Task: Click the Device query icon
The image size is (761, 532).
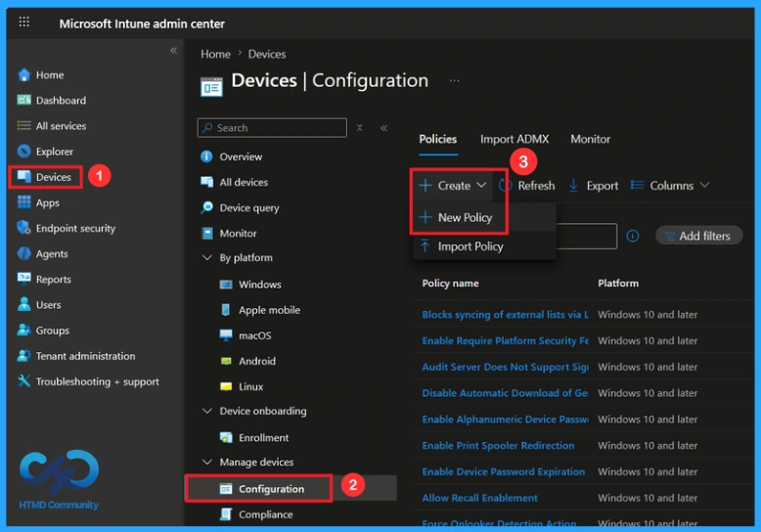Action: click(206, 207)
